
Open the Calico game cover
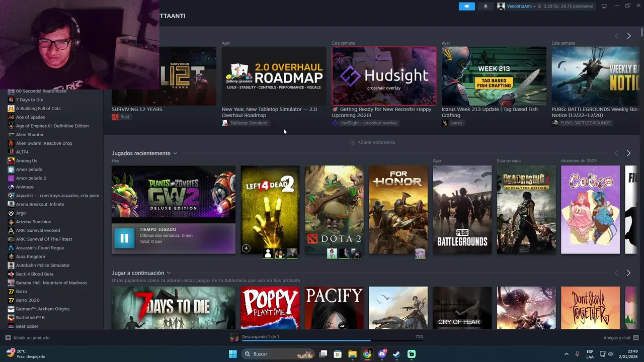[590, 210]
